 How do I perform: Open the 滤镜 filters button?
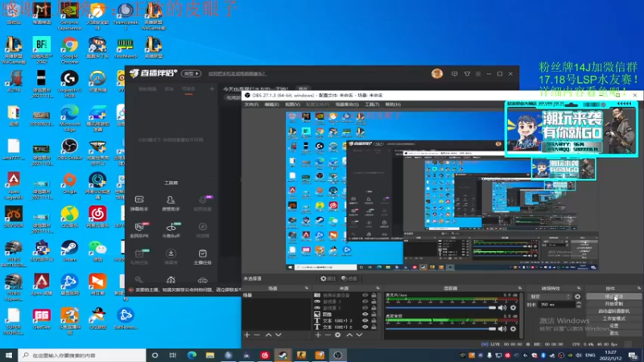click(349, 278)
